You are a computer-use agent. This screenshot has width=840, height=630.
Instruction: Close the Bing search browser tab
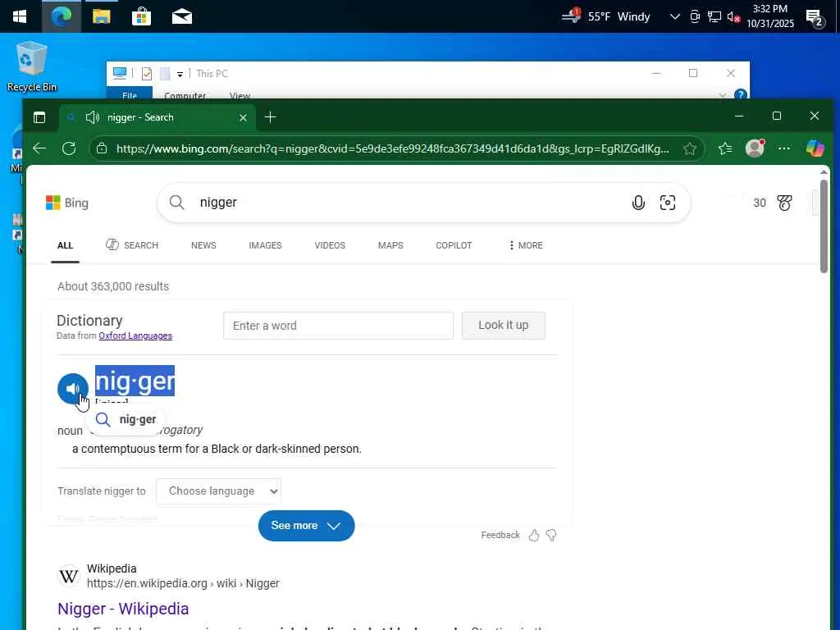pos(243,117)
